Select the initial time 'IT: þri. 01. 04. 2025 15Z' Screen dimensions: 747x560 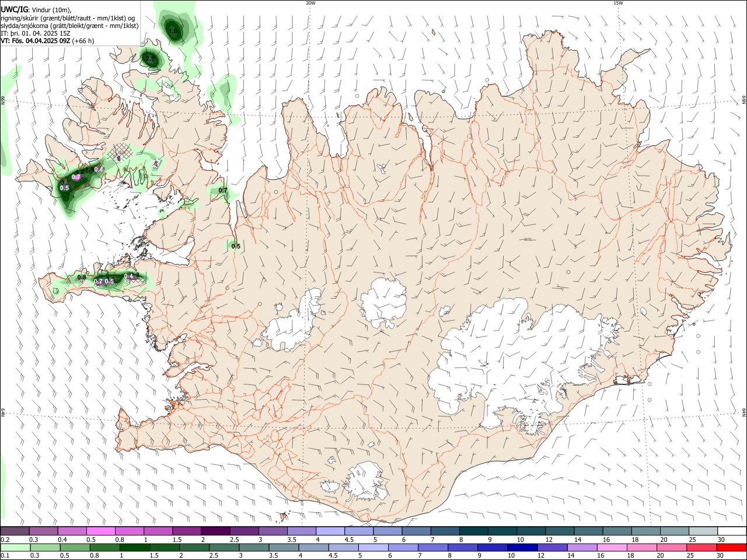(x=36, y=33)
